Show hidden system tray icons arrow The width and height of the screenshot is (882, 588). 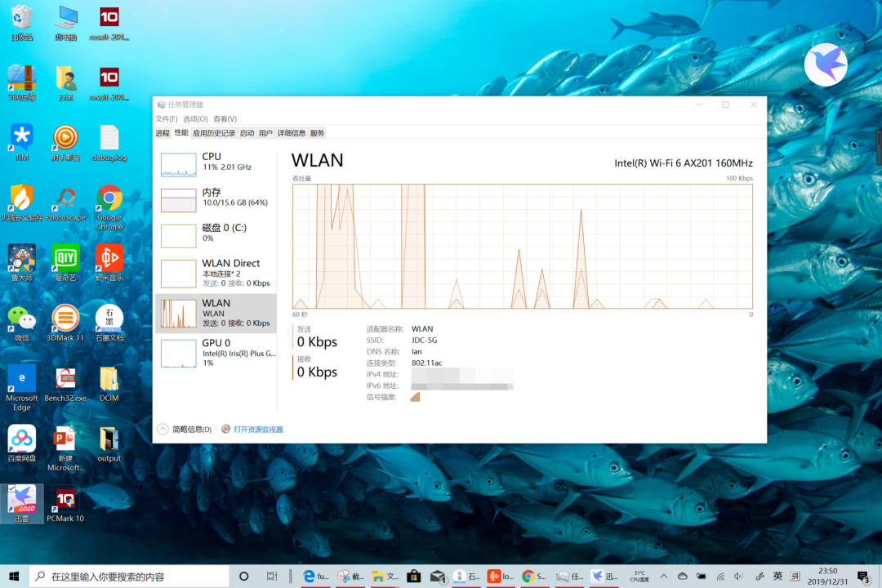point(664,577)
